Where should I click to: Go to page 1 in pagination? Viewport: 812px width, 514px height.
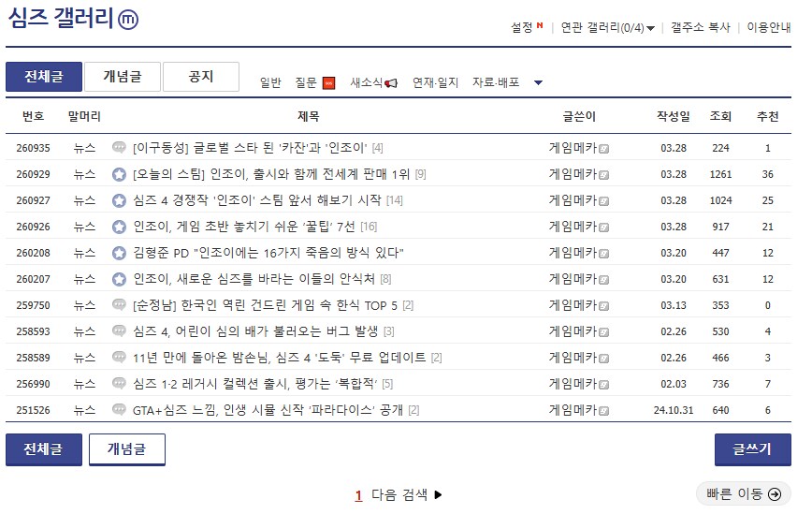[x=358, y=495]
